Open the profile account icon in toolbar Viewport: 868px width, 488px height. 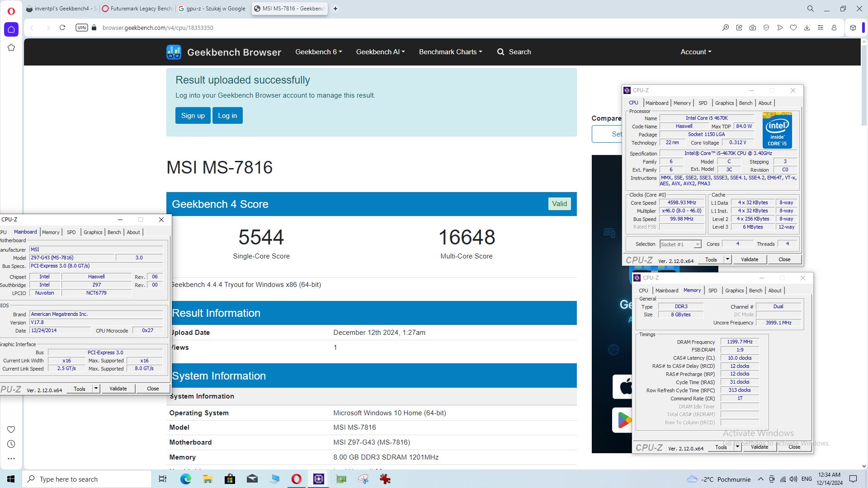pos(834,28)
